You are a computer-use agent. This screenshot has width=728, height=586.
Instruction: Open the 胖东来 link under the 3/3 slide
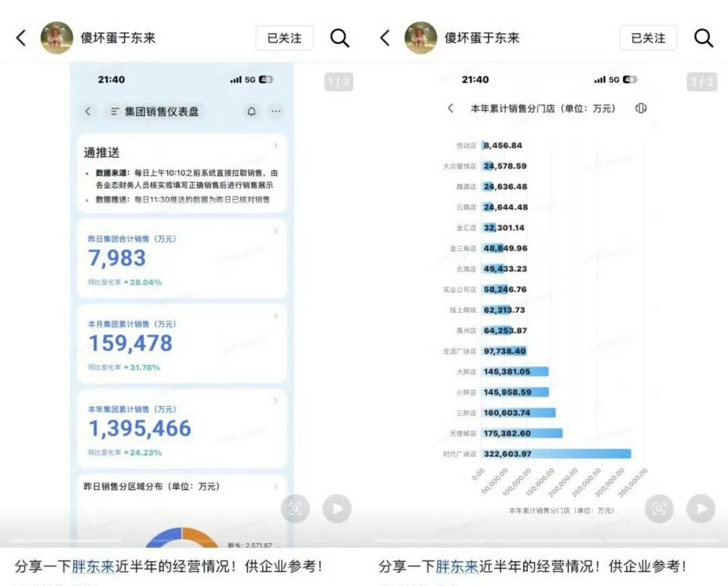(457, 566)
